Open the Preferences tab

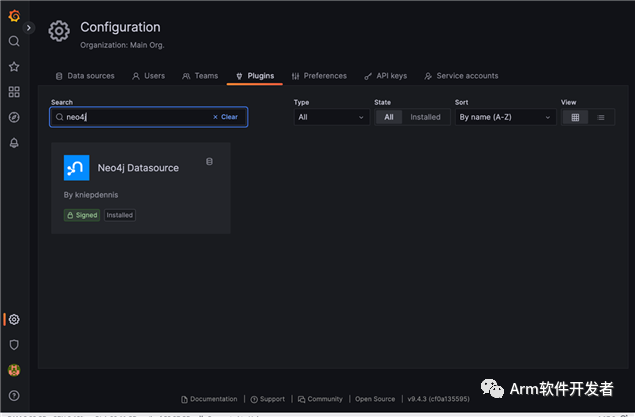point(319,76)
